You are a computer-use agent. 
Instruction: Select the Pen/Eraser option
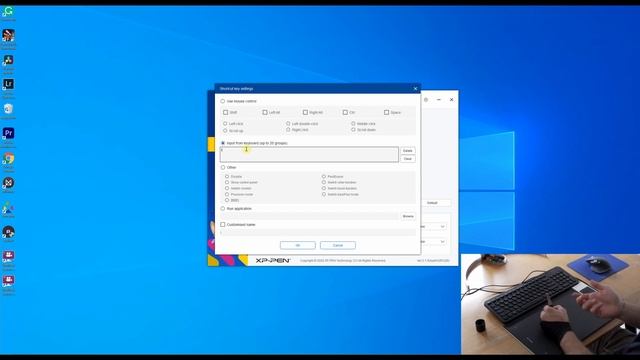coord(324,176)
